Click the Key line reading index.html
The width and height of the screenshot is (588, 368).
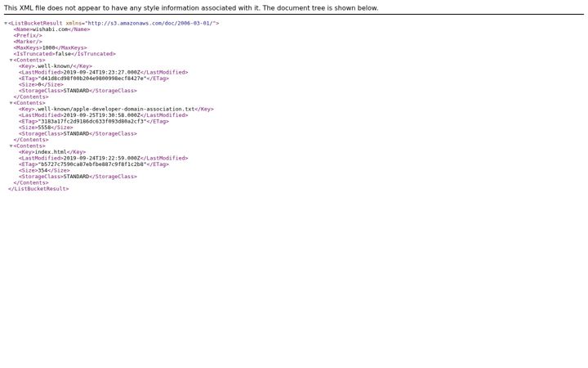pos(52,152)
